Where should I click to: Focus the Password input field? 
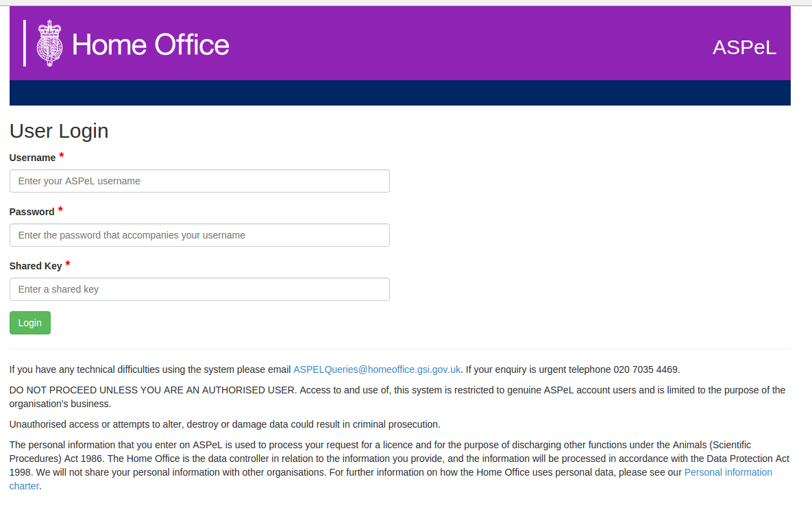pyautogui.click(x=199, y=235)
